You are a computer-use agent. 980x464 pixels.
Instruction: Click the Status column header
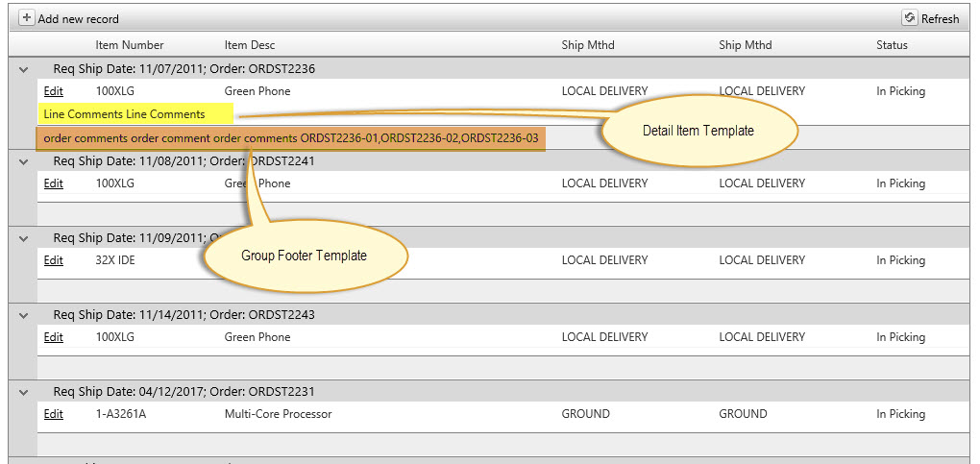point(892,45)
